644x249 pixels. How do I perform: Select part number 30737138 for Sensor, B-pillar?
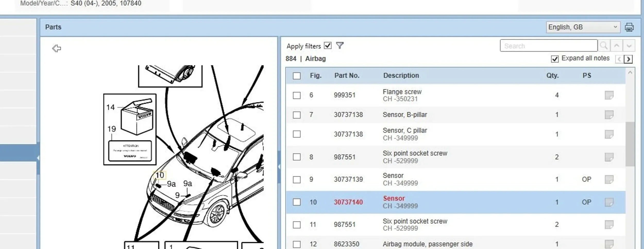(348, 115)
